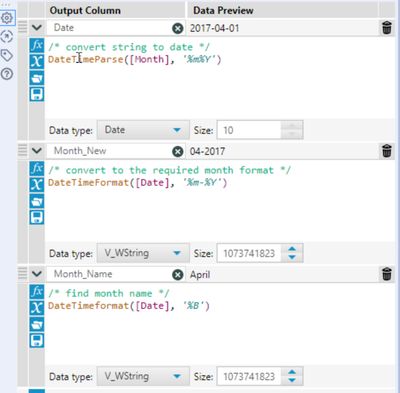
Task: Collapse the Month_New expression with its chevron
Action: (x=37, y=151)
